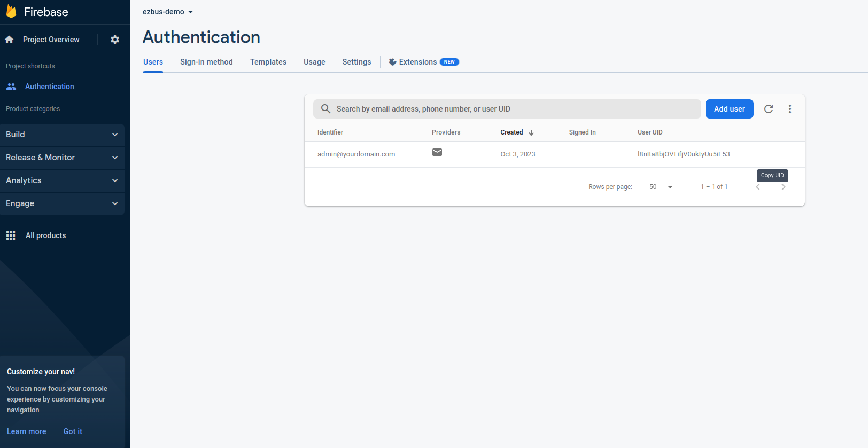Image resolution: width=868 pixels, height=448 pixels.
Task: Click the user search input field
Action: click(507, 109)
